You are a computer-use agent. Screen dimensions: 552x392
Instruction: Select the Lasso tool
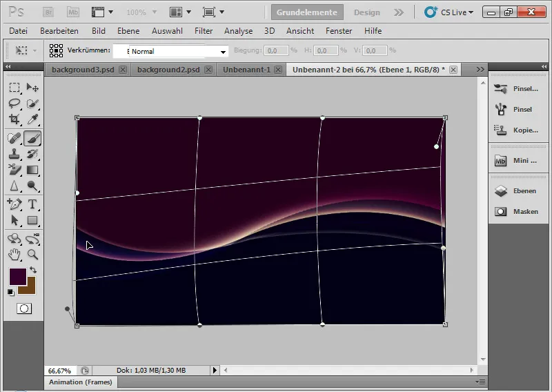pyautogui.click(x=14, y=104)
